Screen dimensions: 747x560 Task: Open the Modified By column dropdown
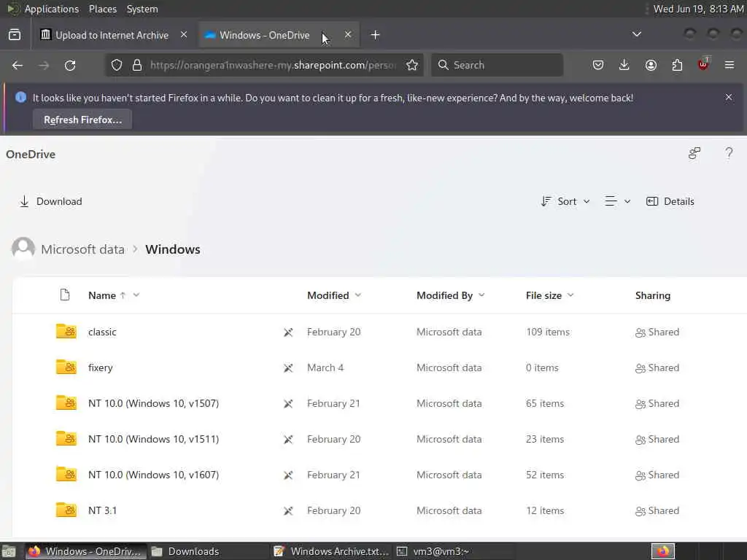coord(481,295)
